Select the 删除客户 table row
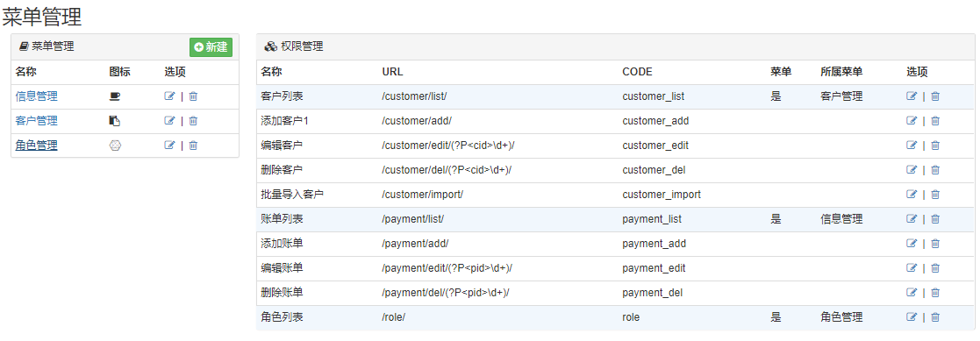This screenshot has height=341, width=980. [616, 170]
